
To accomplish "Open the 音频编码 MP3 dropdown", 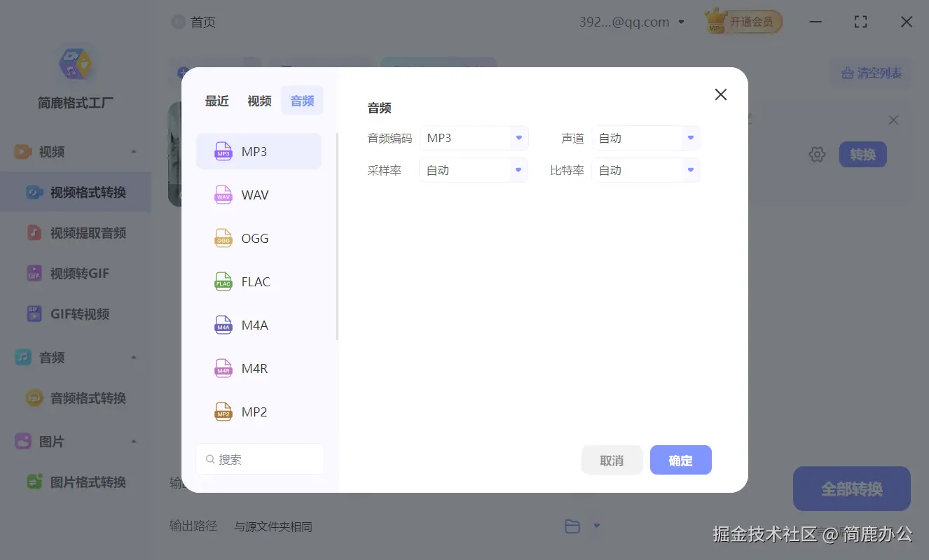I will pos(474,138).
